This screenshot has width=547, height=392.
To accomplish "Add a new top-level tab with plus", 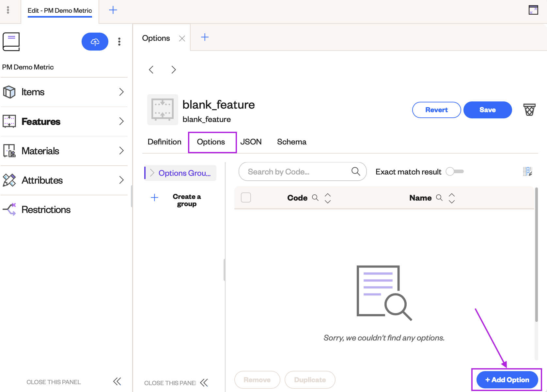I will click(113, 10).
